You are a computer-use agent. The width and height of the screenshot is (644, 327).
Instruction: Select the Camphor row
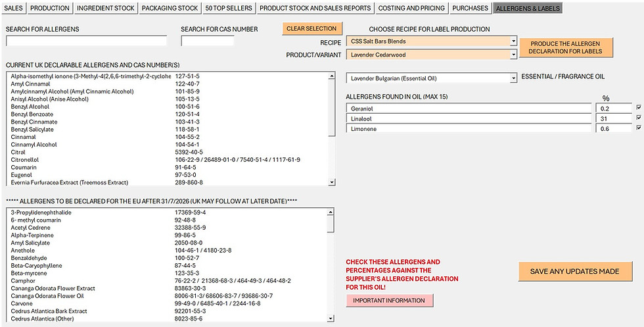pos(167,281)
